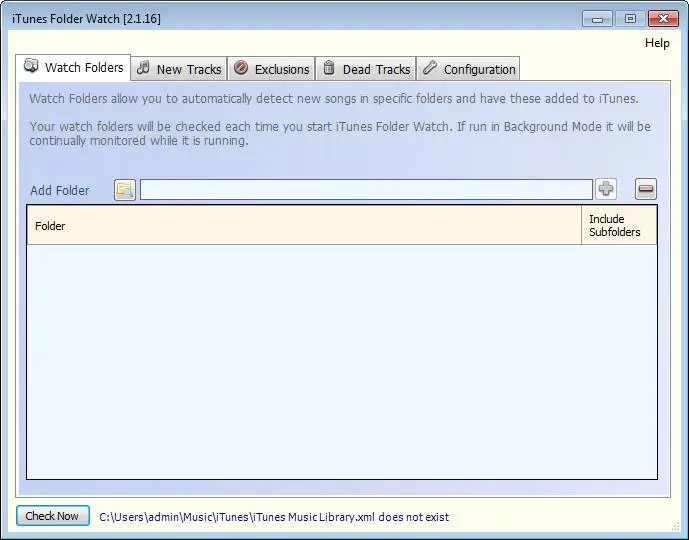Open the folder browse icon beside Add Folder
689x540 pixels.
click(125, 190)
